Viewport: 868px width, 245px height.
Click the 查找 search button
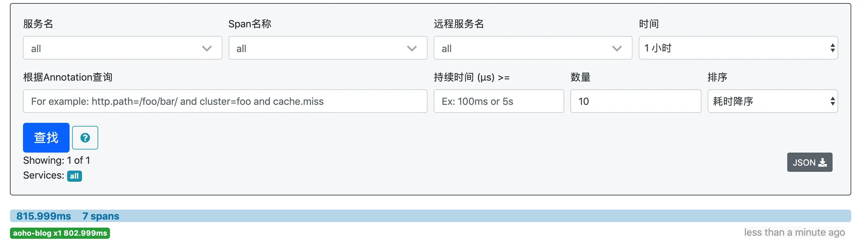46,138
